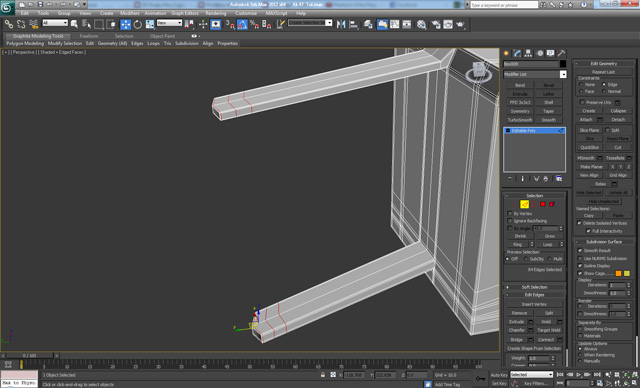
Task: Select Edge sub-object level icon
Action: (x=524, y=204)
